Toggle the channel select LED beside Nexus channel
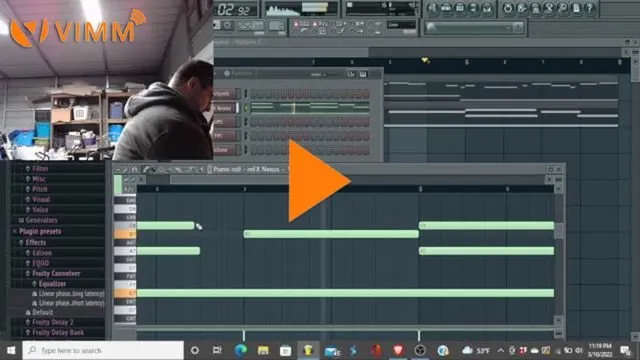 click(x=246, y=108)
